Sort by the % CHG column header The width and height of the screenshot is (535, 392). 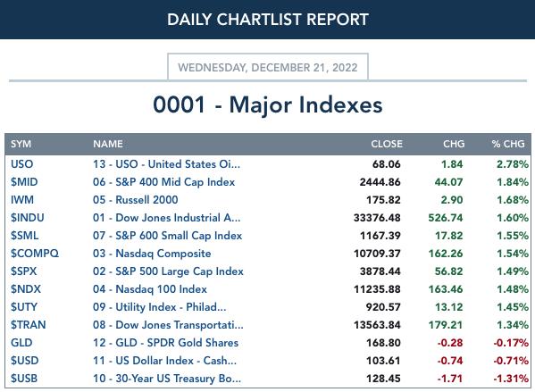[508, 144]
